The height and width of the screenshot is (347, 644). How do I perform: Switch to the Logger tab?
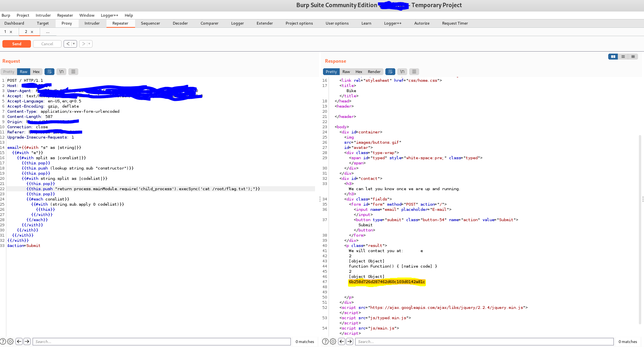238,23
